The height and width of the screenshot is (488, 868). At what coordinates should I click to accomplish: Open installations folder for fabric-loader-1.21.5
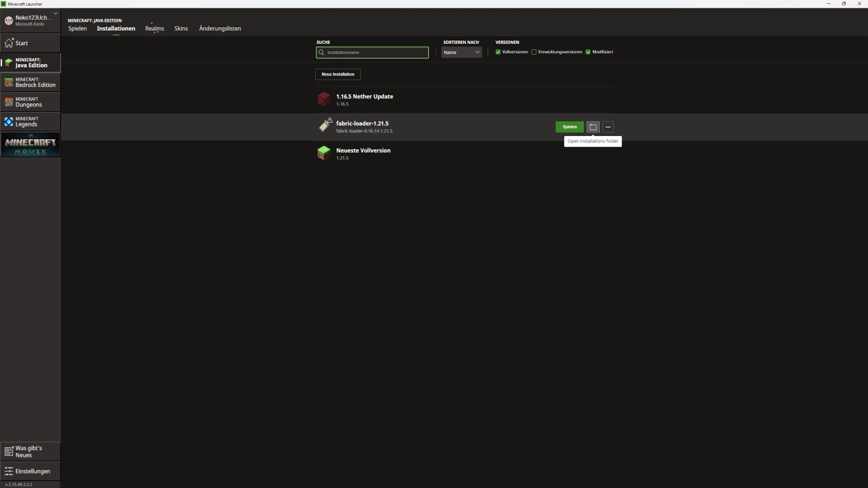click(592, 126)
